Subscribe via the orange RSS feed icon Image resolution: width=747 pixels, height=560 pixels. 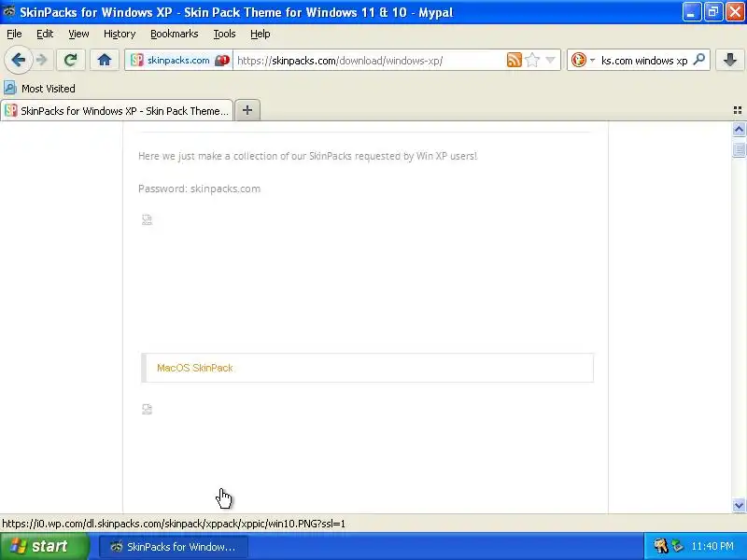point(514,60)
